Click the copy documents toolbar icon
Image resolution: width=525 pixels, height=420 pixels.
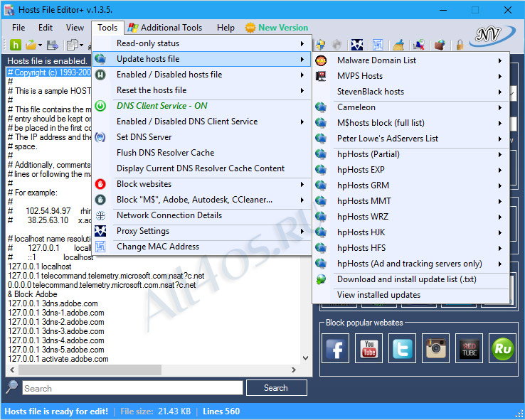point(73,45)
